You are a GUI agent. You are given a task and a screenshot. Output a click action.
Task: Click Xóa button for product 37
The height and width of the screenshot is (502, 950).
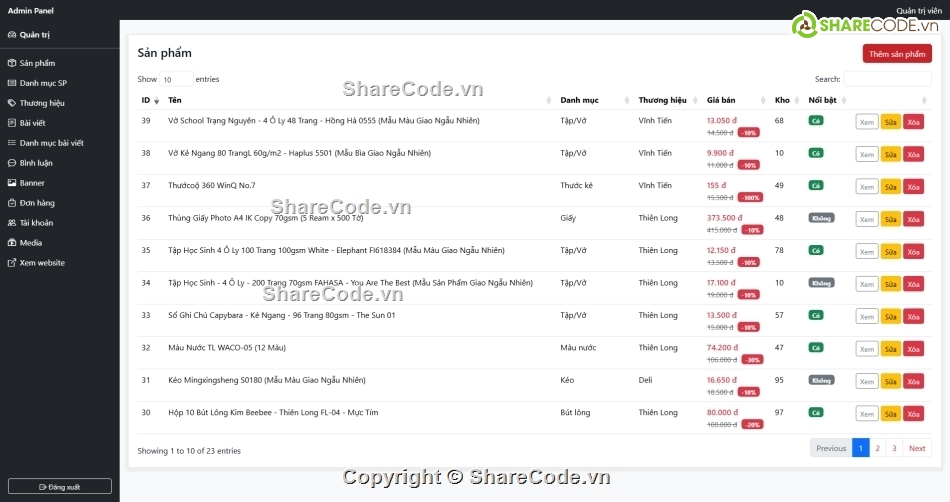[x=914, y=187]
